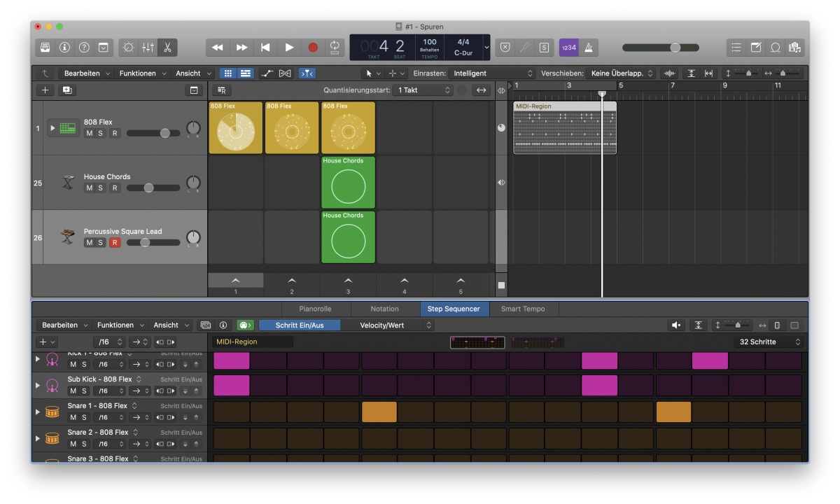This screenshot has height=504, width=840.
Task: Open the Mixer with the faders icon
Action: [148, 48]
